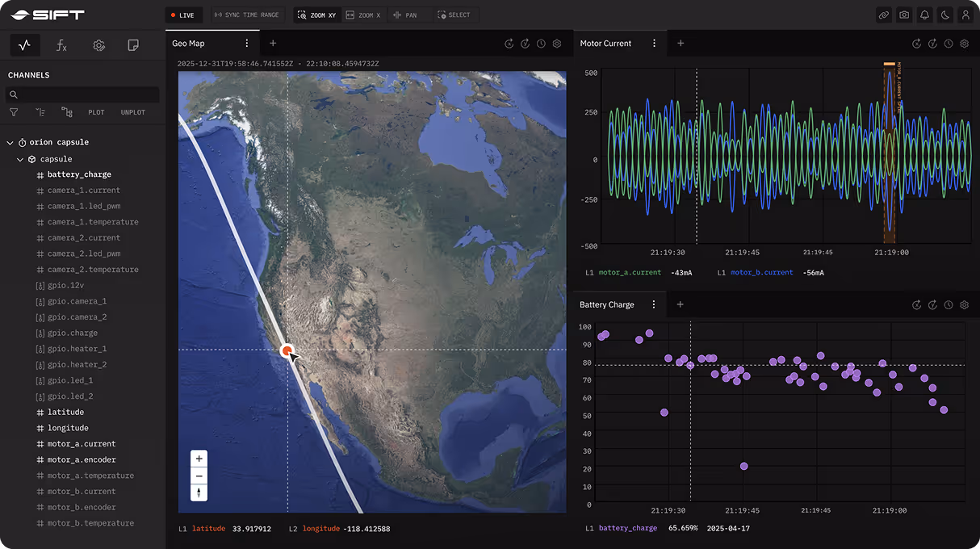This screenshot has height=549, width=980.
Task: Add a new tab next to Battery Charge
Action: tap(681, 305)
